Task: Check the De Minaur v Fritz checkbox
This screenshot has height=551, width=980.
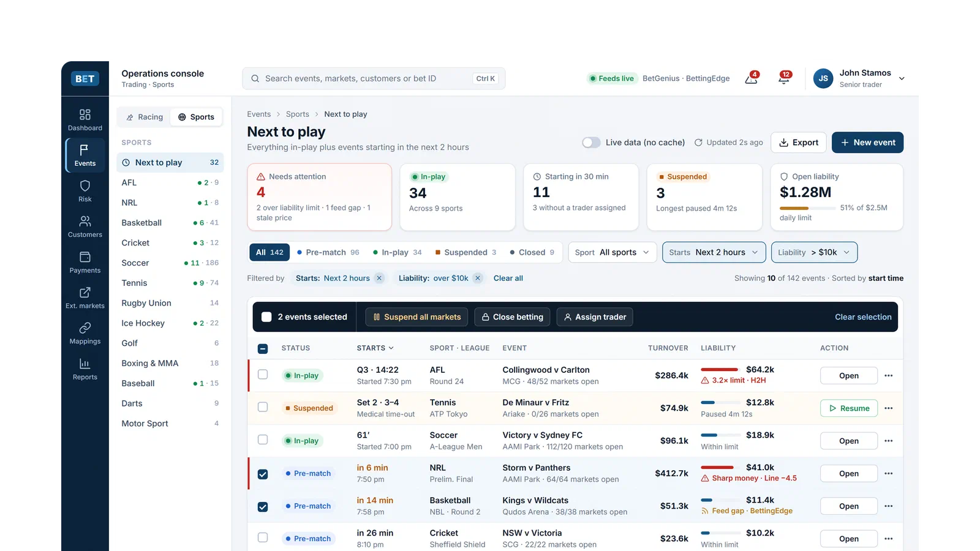Action: pos(263,407)
